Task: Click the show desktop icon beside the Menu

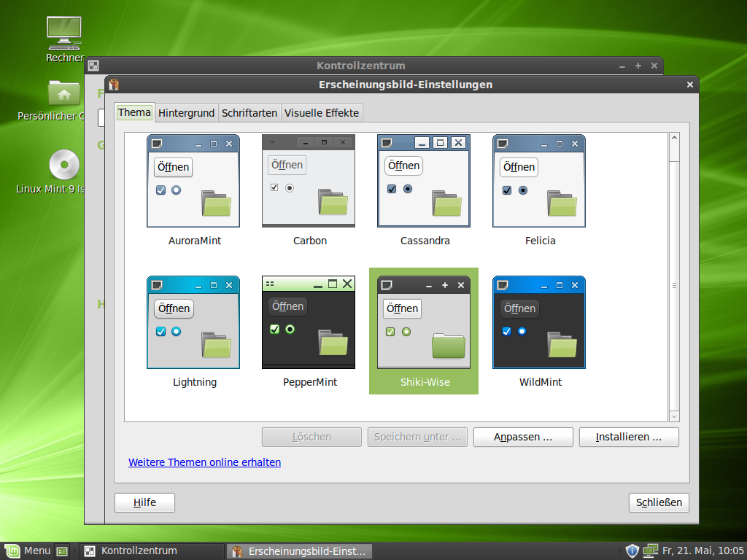Action: pyautogui.click(x=62, y=551)
